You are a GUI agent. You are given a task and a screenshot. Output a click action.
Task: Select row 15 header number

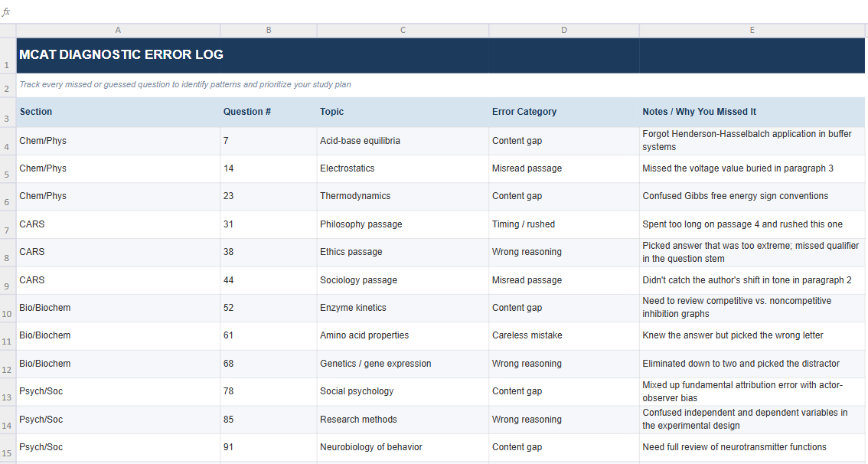[8, 447]
